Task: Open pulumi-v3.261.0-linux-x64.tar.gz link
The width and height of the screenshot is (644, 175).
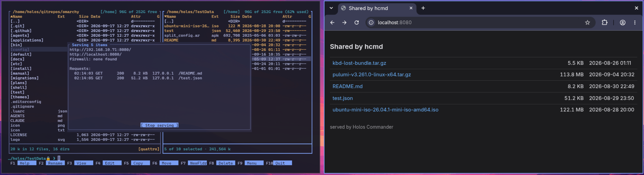Action: [372, 75]
